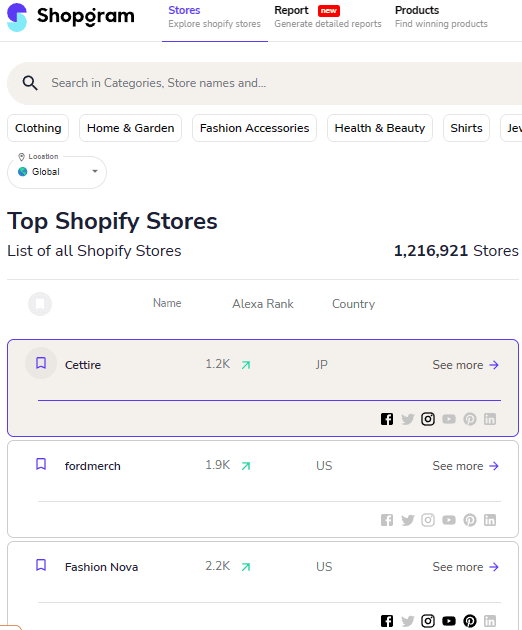The image size is (522, 630).
Task: Toggle the header bookmark-all icon
Action: coord(40,304)
